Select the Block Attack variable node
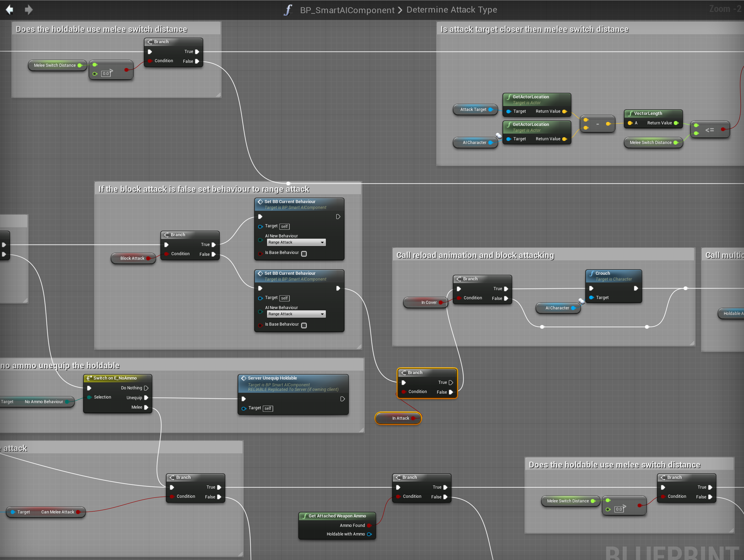Screen dimensions: 744x560 click(132, 258)
